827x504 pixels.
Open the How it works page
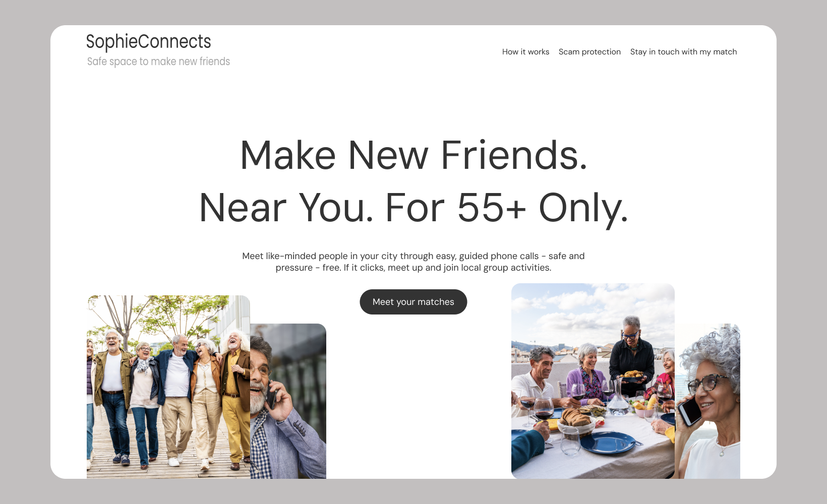pos(525,52)
